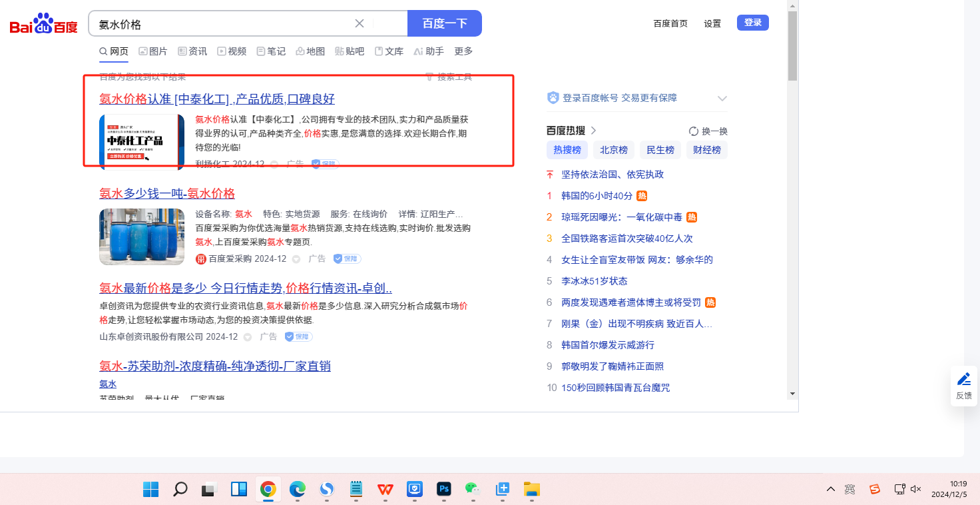Screen dimensions: 980x505
Task: Select the 北京榜 hot list tab
Action: click(613, 150)
